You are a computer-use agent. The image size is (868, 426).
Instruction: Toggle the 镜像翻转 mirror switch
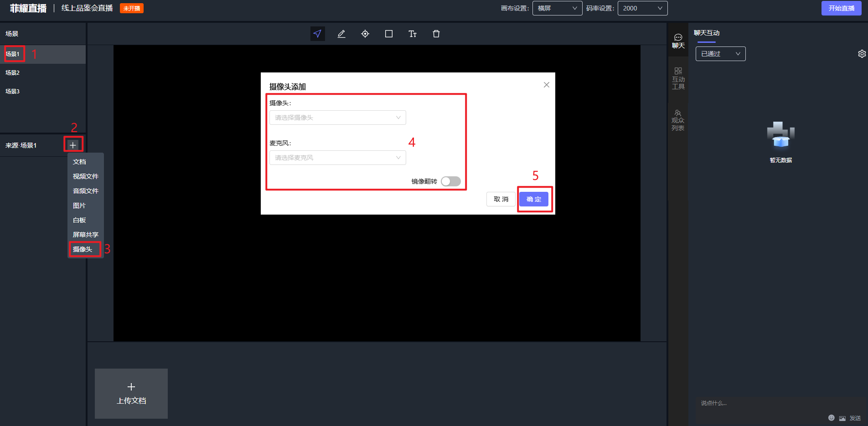450,181
